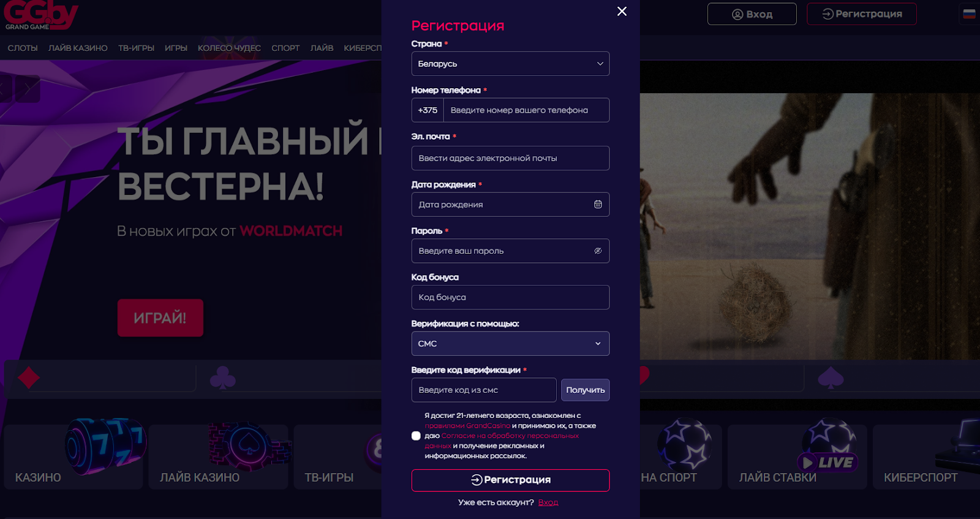Focus the Код бонуса input field
The image size is (980, 519).
tap(510, 297)
